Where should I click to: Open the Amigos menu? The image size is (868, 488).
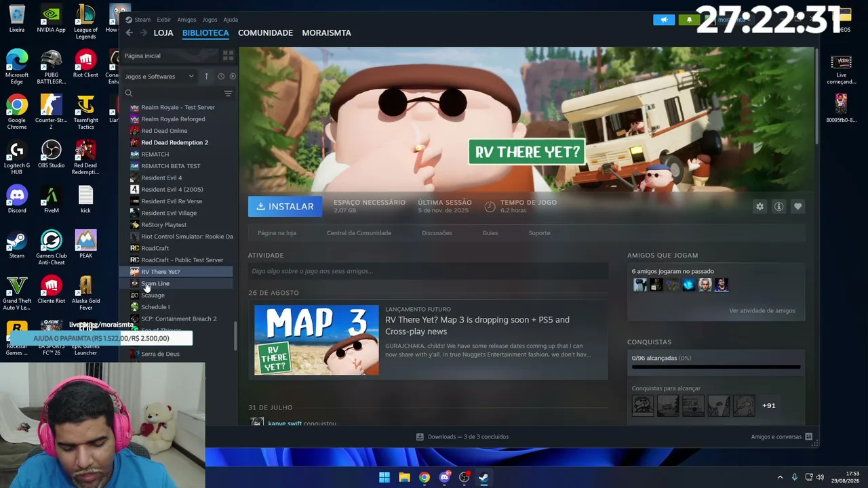(x=186, y=20)
